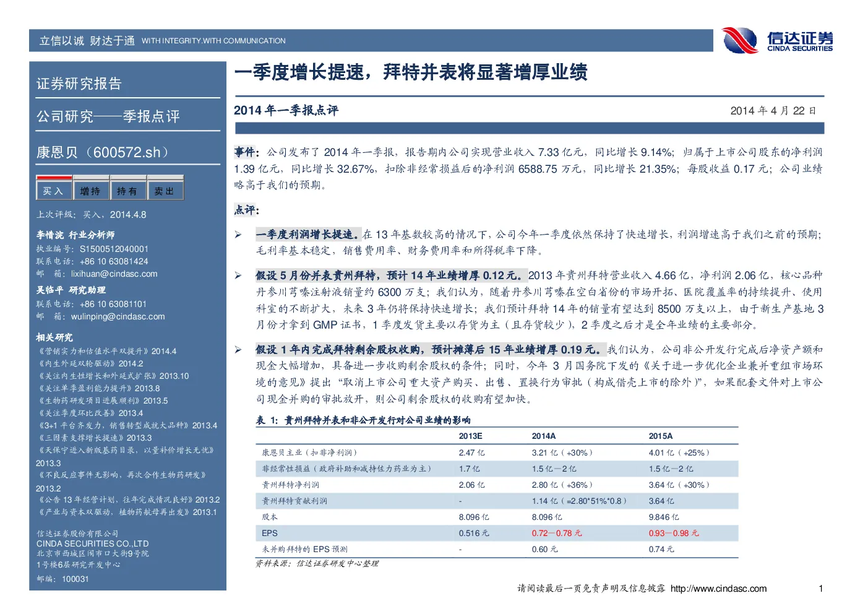Click stock title 康恩贝（600572.sh）
The height and width of the screenshot is (614, 868).
click(x=103, y=152)
